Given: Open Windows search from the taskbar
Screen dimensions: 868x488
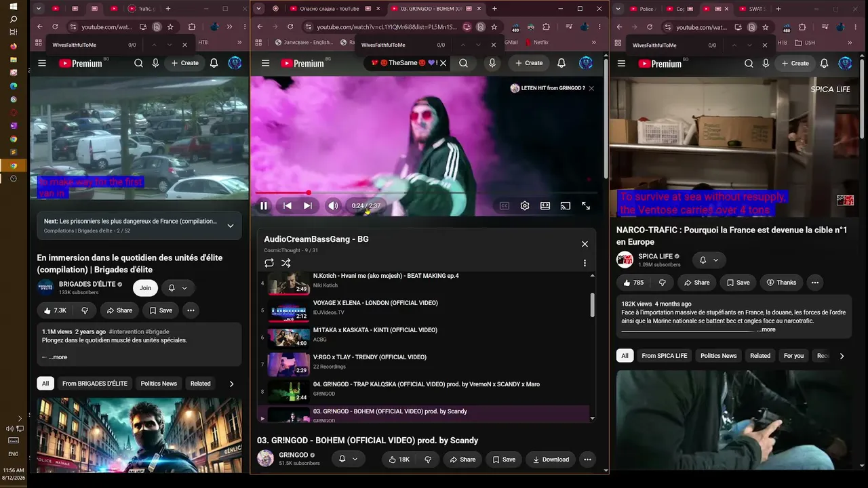Looking at the screenshot, I should 13,19.
